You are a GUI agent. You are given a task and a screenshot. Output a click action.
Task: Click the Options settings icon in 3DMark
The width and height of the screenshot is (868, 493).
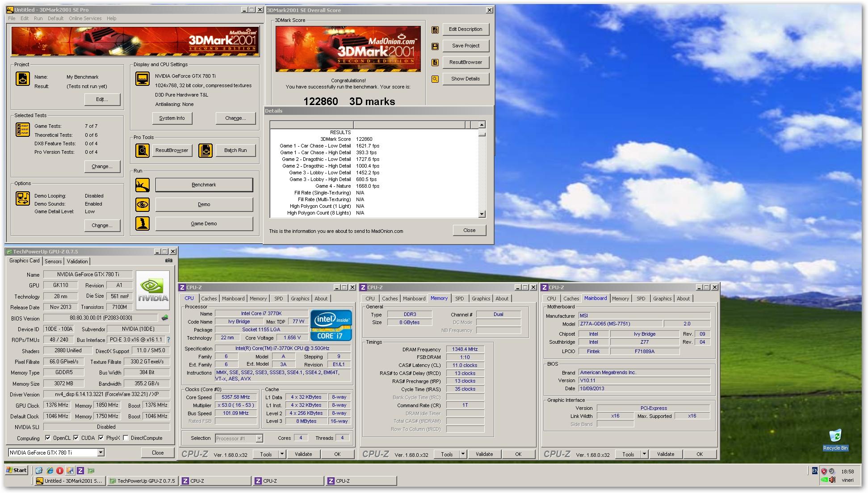pyautogui.click(x=23, y=198)
